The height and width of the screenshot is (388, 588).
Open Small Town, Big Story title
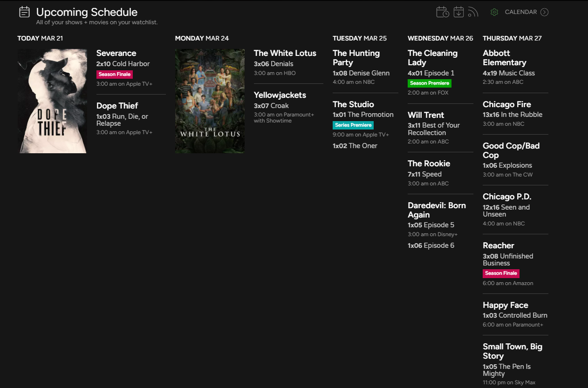click(x=513, y=351)
